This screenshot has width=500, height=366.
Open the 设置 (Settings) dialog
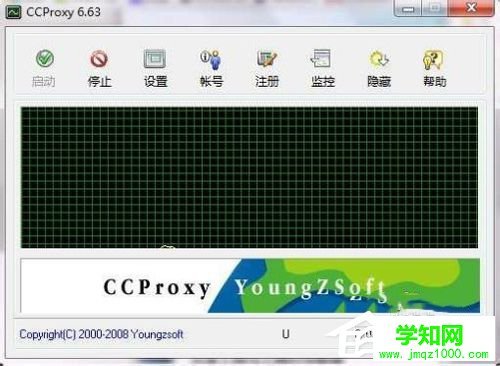pos(155,68)
